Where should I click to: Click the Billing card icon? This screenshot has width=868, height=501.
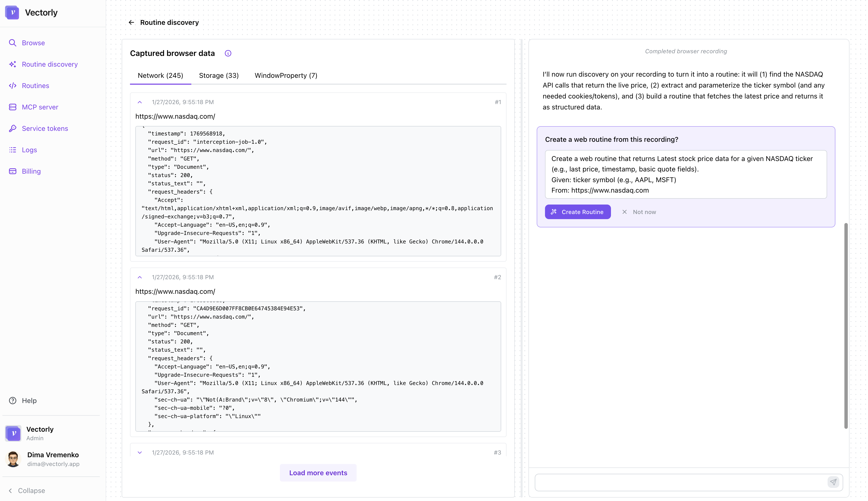[13, 171]
